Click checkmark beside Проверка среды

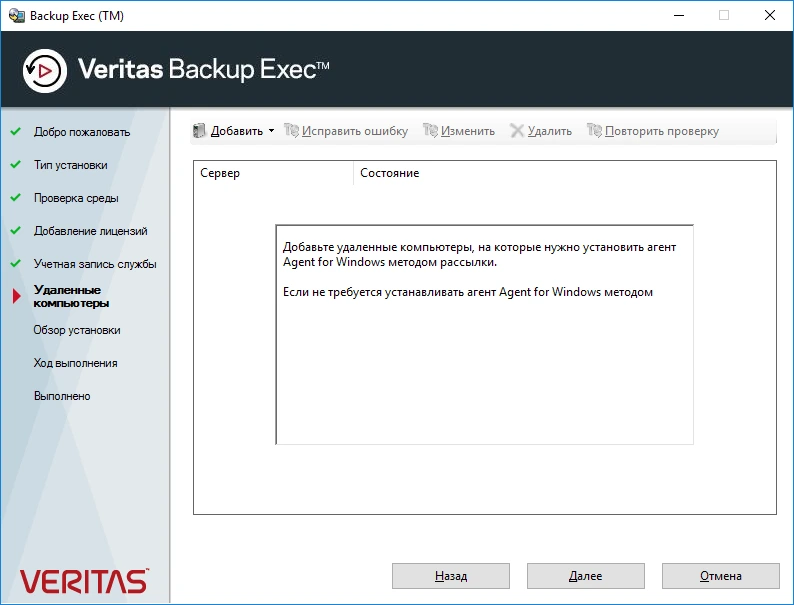[x=16, y=197]
